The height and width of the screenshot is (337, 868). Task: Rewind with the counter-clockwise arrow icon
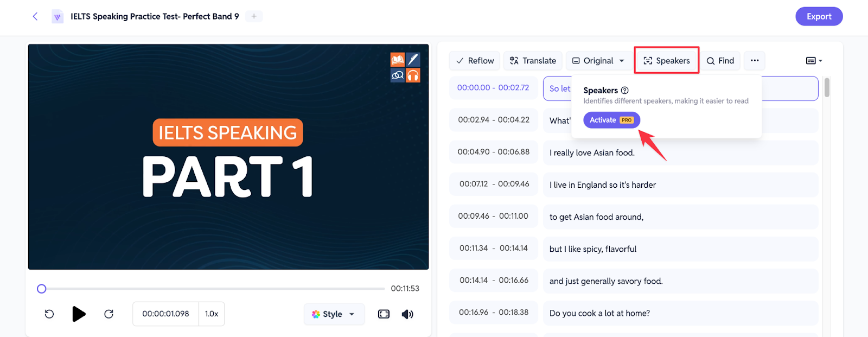[49, 314]
